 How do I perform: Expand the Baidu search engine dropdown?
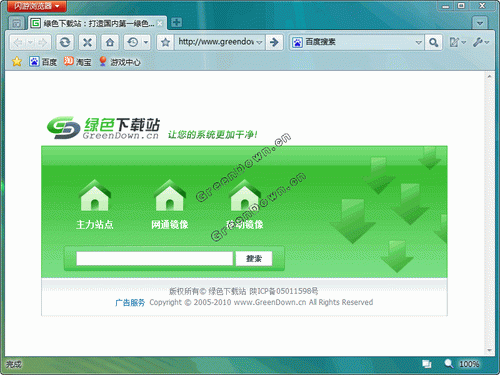pyautogui.click(x=419, y=42)
